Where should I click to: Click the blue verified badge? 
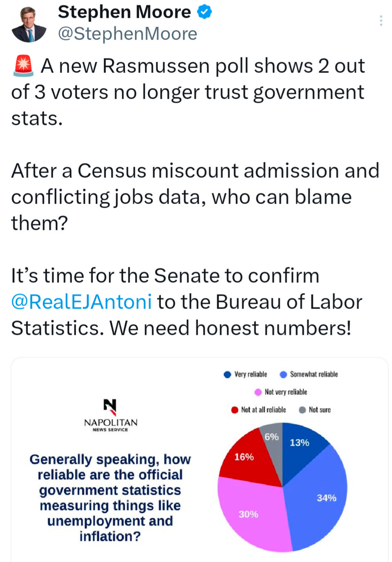coord(204,12)
